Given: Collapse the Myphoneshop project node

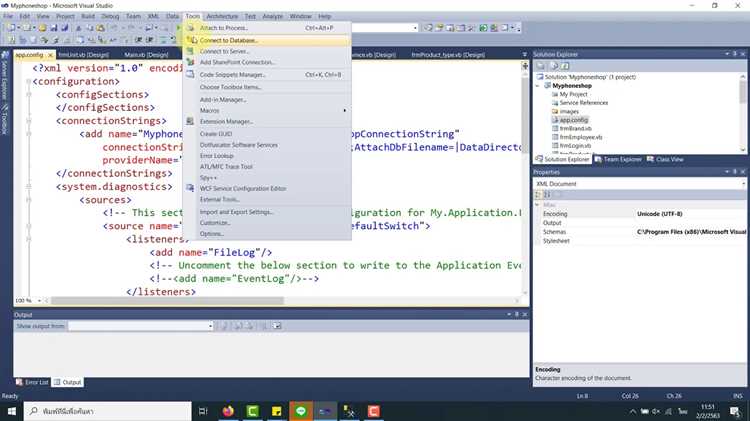Looking at the screenshot, I should pyautogui.click(x=538, y=86).
